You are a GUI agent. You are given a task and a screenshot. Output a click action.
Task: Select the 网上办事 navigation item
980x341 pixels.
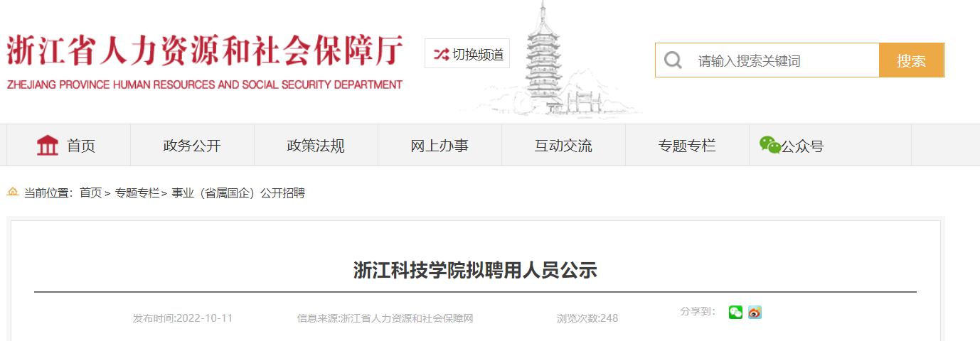(440, 146)
